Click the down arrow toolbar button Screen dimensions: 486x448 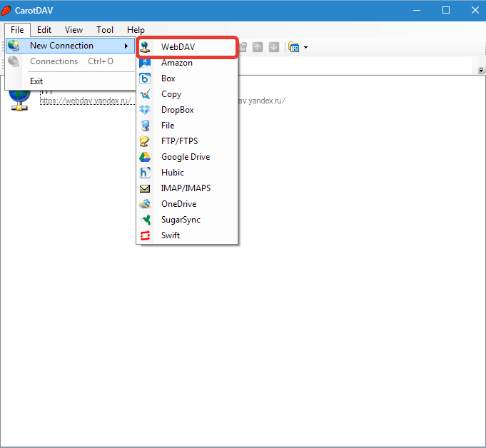pos(273,47)
